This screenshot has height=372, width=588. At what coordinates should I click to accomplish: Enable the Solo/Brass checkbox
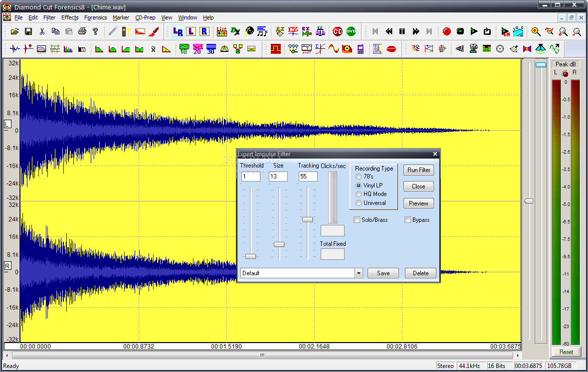371,220
